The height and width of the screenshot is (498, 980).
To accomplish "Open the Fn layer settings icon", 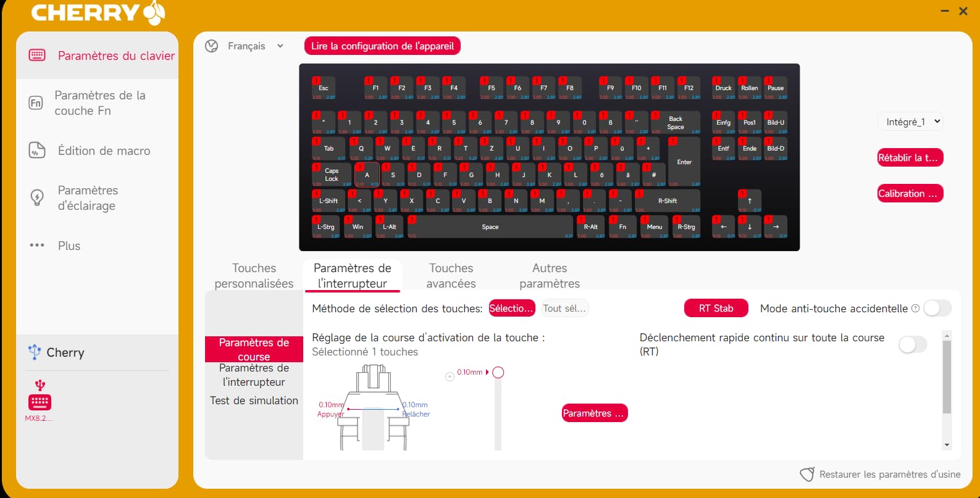I will pos(36,103).
